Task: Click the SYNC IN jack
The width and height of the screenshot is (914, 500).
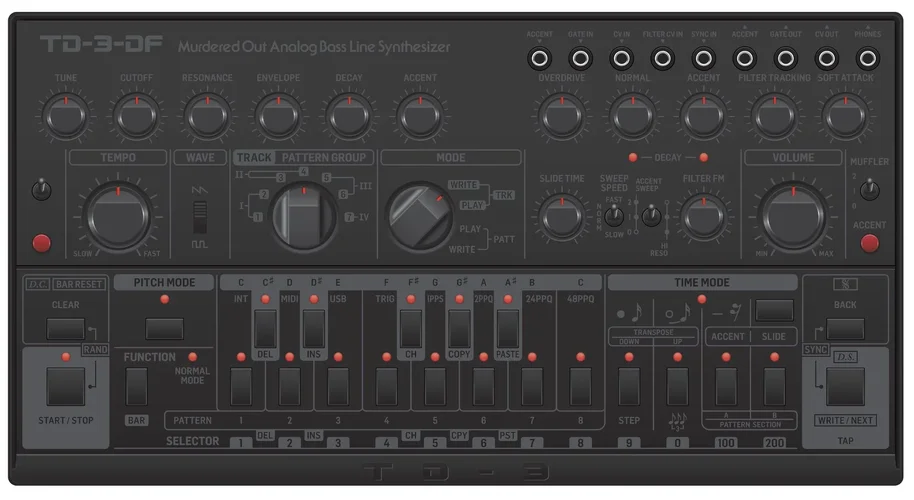Action: [x=704, y=58]
